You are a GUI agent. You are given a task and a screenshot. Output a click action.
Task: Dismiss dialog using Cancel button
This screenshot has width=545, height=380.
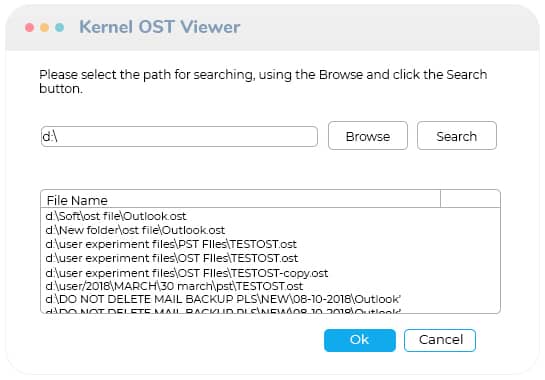click(x=440, y=340)
